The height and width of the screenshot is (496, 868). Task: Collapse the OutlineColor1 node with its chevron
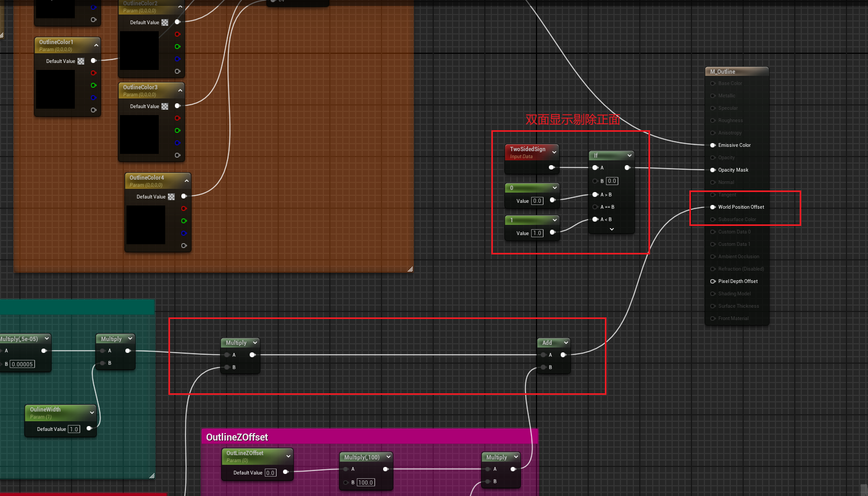tap(96, 45)
